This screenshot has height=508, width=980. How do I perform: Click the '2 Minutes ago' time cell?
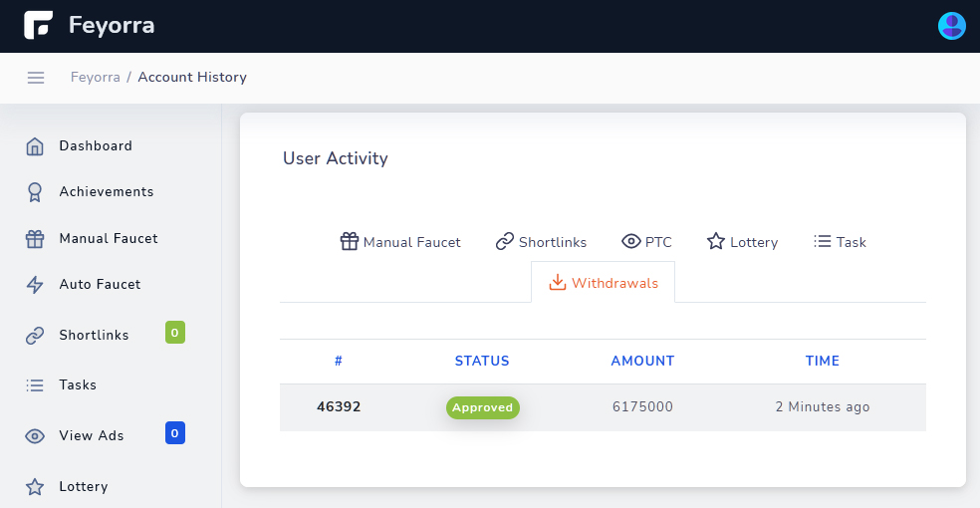[x=823, y=406]
